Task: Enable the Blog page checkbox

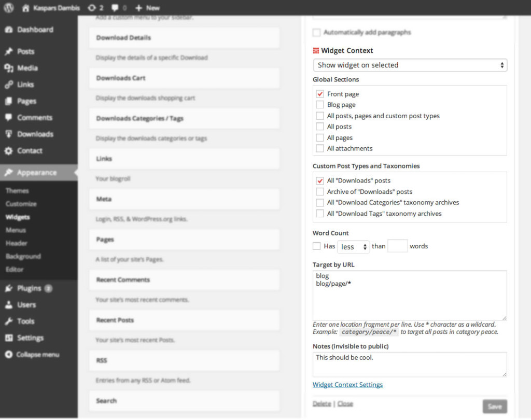Action: (319, 105)
